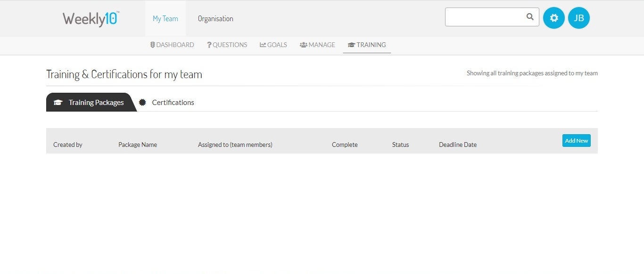Select the Training navigation item
This screenshot has width=644, height=274.
tap(367, 45)
